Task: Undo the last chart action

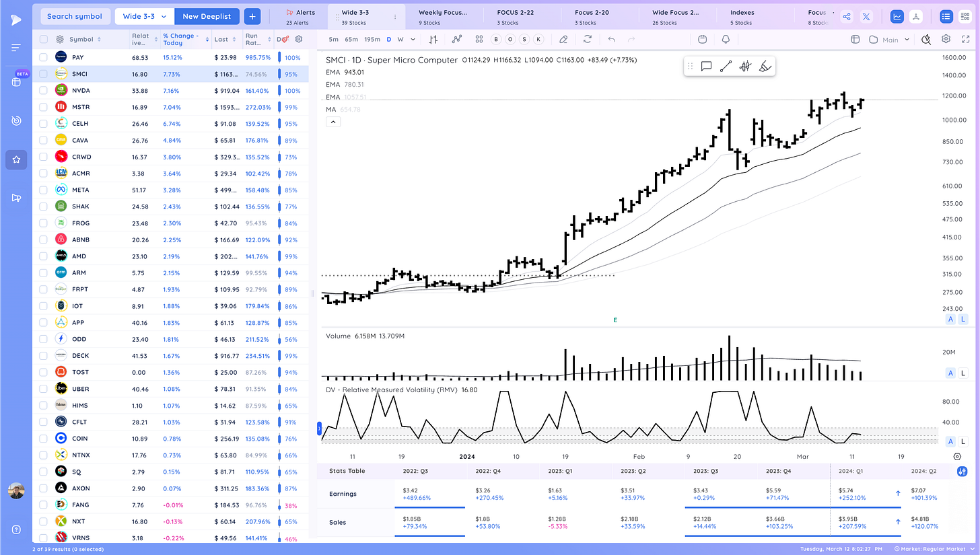Action: [x=611, y=40]
